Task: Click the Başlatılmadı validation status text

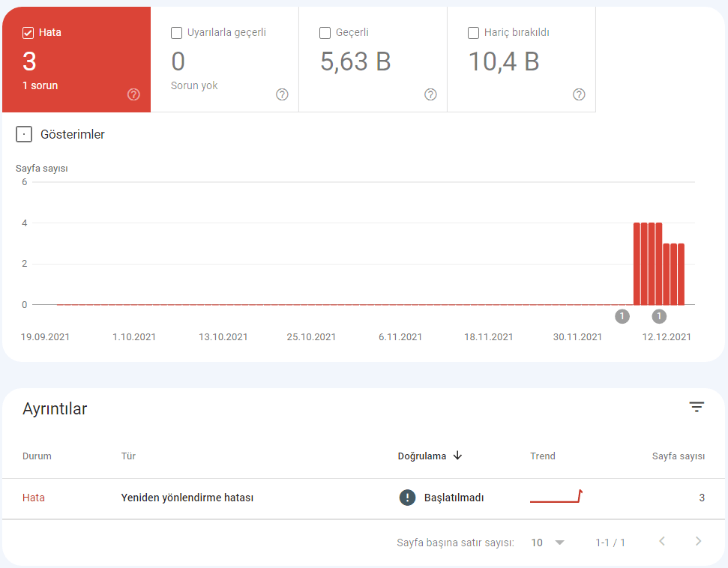Action: tap(454, 498)
